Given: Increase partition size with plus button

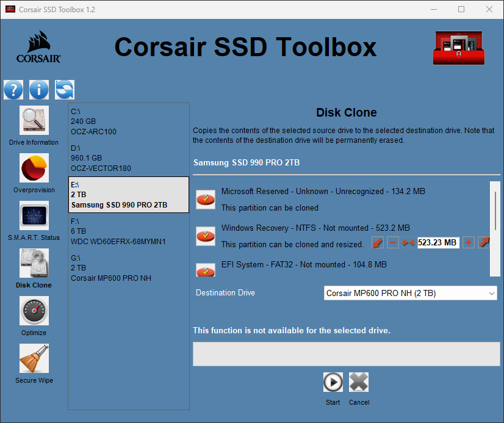Looking at the screenshot, I should [469, 243].
